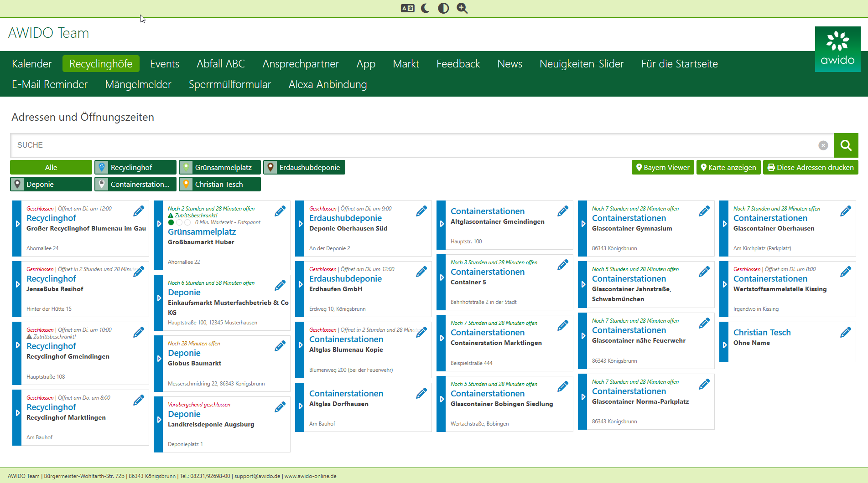Click the translate language icon
Viewport: 868px width, 483px height.
click(x=407, y=8)
